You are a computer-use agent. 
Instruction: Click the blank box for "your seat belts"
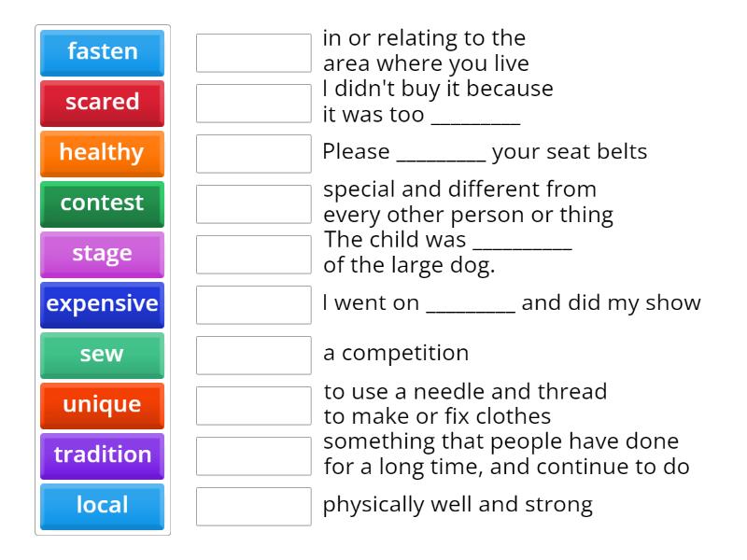click(253, 154)
